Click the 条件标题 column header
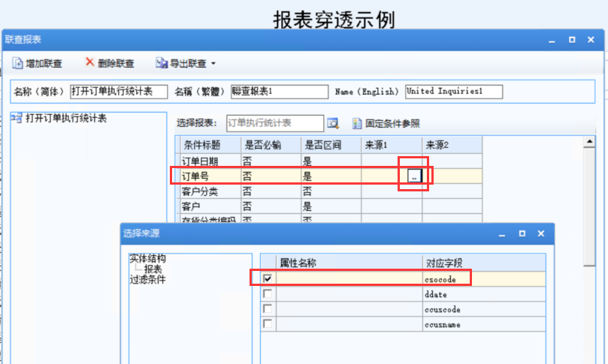Image resolution: width=608 pixels, height=364 pixels. 210,145
